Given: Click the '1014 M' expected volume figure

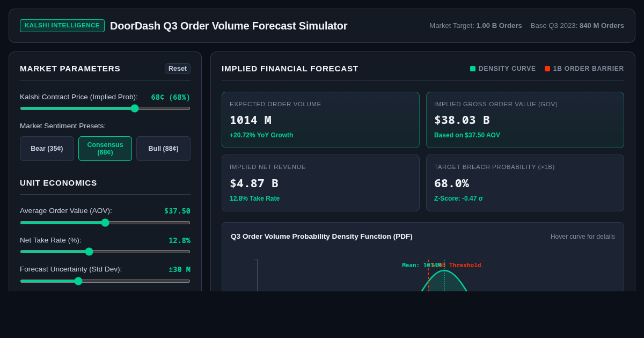Looking at the screenshot, I should [x=251, y=120].
